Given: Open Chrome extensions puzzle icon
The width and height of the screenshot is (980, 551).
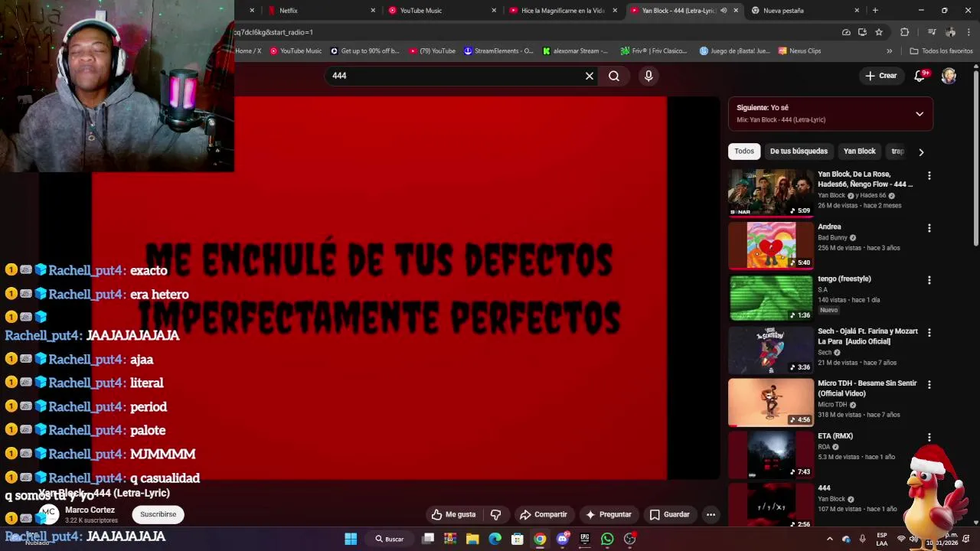Looking at the screenshot, I should [x=904, y=32].
